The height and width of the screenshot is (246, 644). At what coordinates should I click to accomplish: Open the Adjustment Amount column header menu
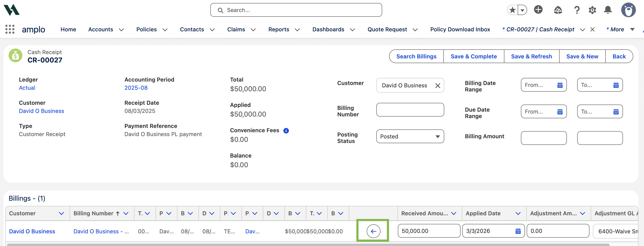click(x=583, y=214)
